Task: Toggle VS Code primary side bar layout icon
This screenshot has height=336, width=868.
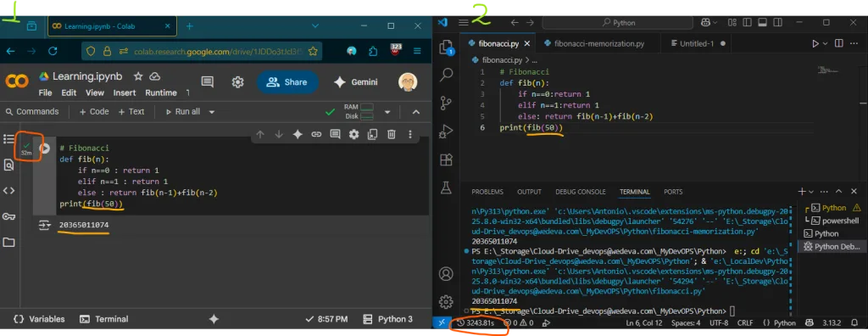Action: pos(748,23)
